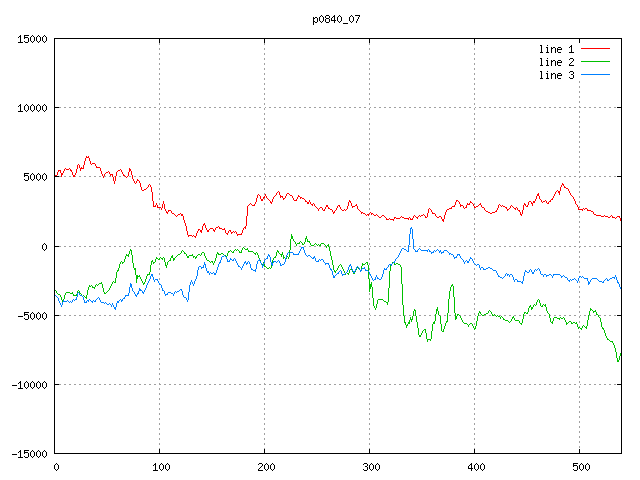
Task: Click y-axis label 15000
Action: click(x=32, y=39)
